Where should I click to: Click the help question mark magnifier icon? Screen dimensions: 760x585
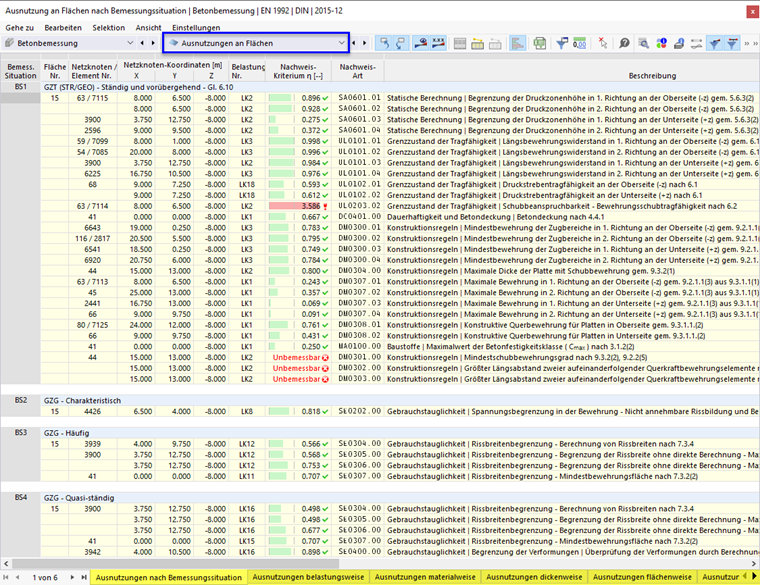click(x=624, y=43)
